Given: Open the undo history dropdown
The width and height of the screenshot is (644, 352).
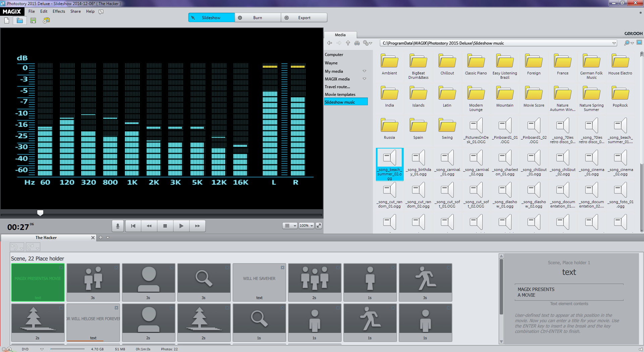Looking at the screenshot, I should coord(21,248).
